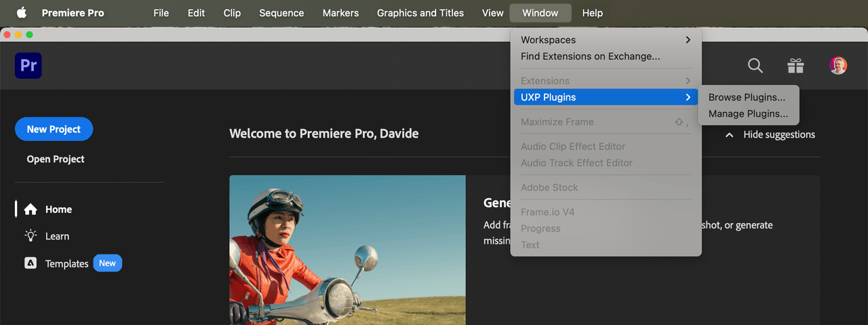Click the New Project button

54,129
